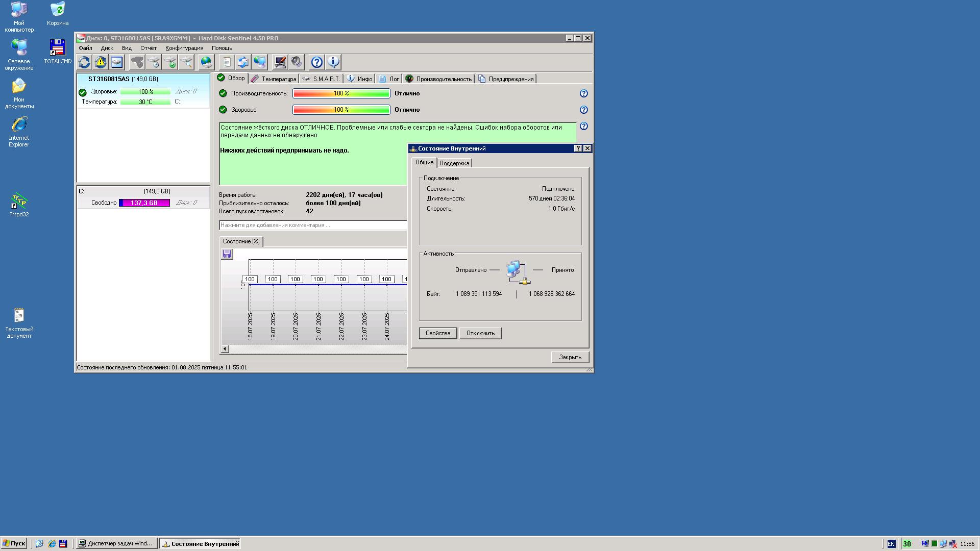Click help icon beside Здоровье row

pyautogui.click(x=583, y=110)
